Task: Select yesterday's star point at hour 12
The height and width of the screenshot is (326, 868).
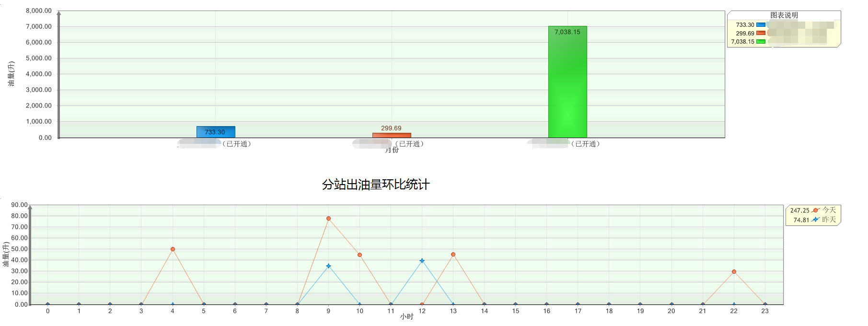Action: pyautogui.click(x=422, y=261)
